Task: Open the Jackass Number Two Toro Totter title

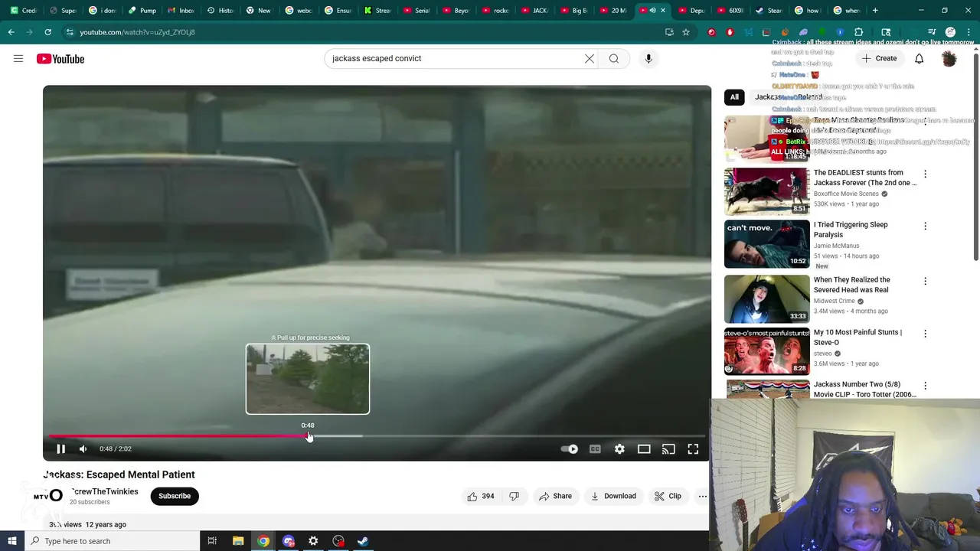Action: pos(864,390)
